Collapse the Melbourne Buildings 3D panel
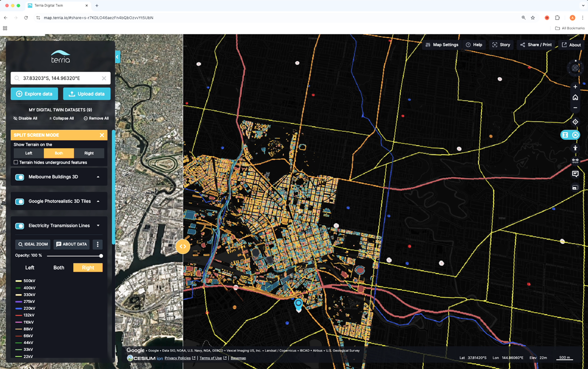Image resolution: width=588 pixels, height=369 pixels. [x=98, y=177]
